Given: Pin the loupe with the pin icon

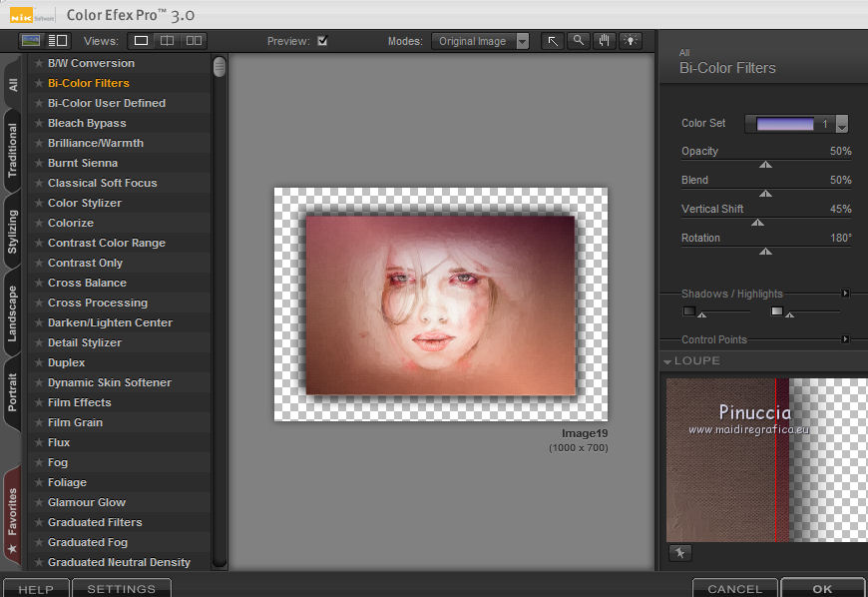Looking at the screenshot, I should [x=679, y=553].
